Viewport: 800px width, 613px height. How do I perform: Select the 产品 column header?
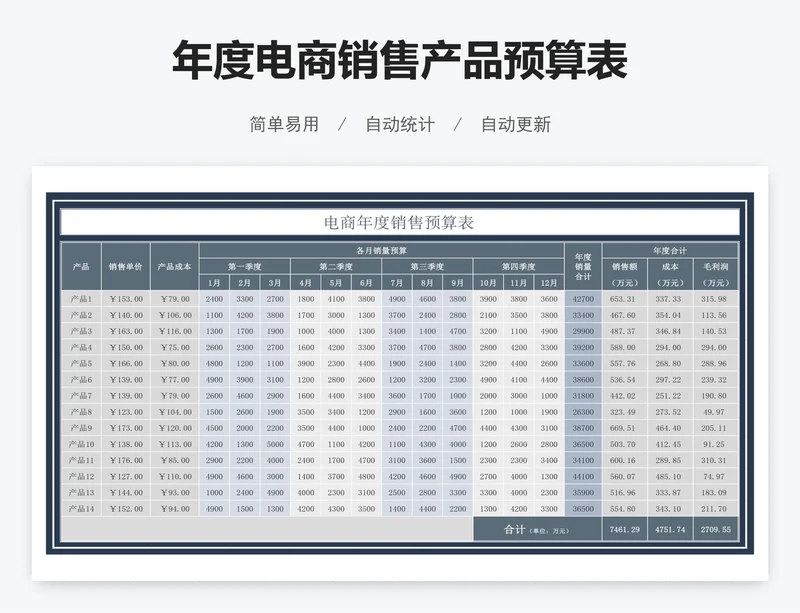(x=81, y=266)
